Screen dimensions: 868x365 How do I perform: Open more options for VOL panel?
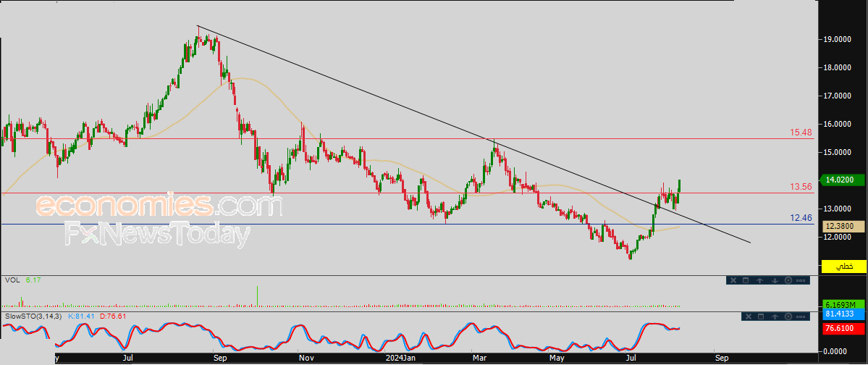click(x=801, y=280)
